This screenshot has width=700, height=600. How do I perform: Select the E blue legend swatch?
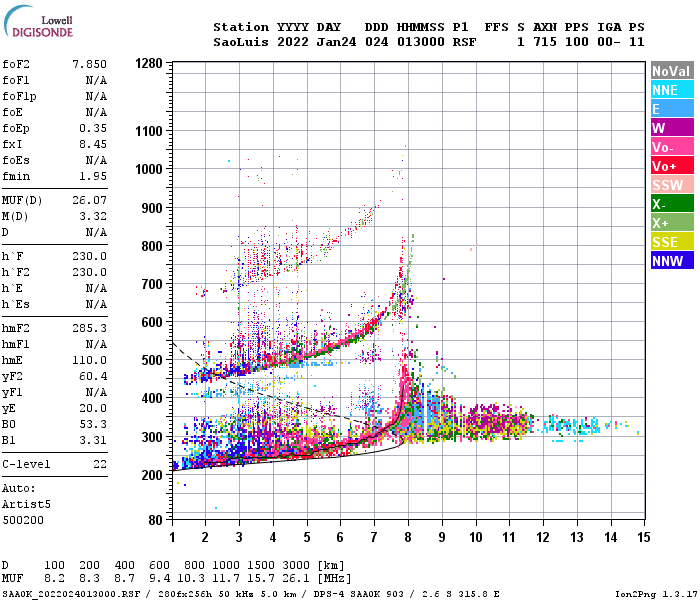coord(672,109)
